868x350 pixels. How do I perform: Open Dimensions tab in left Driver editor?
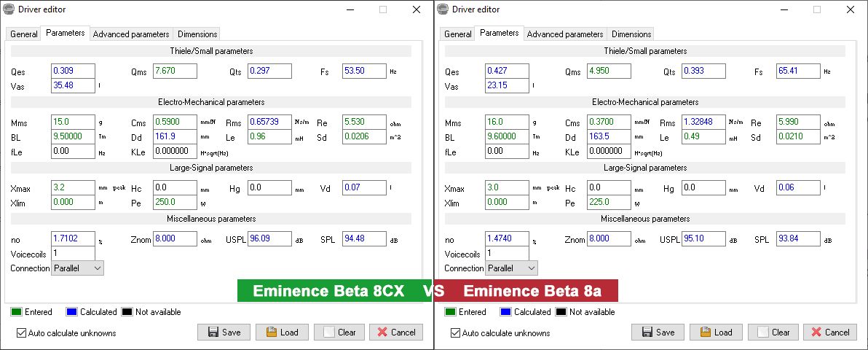pyautogui.click(x=197, y=34)
